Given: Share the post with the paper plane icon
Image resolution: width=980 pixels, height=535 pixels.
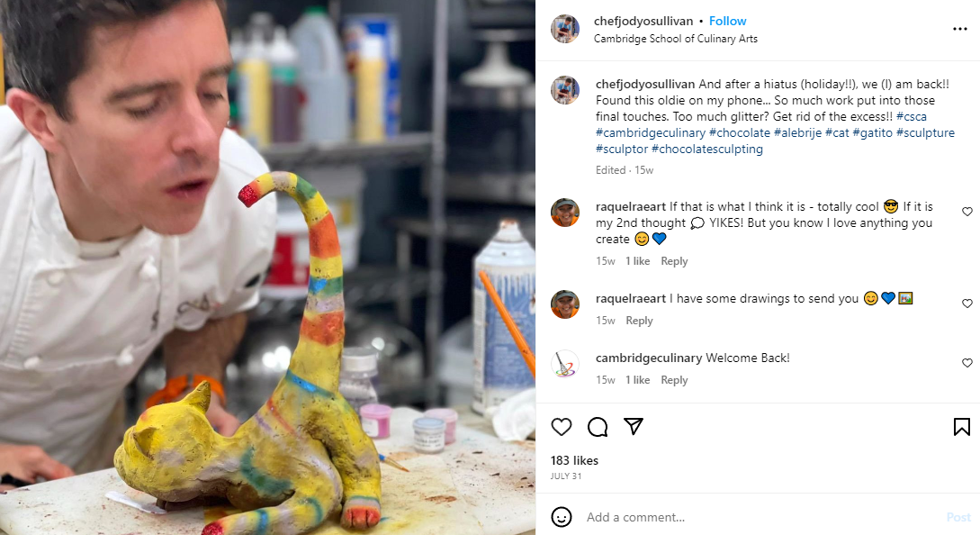Looking at the screenshot, I should pyautogui.click(x=634, y=426).
